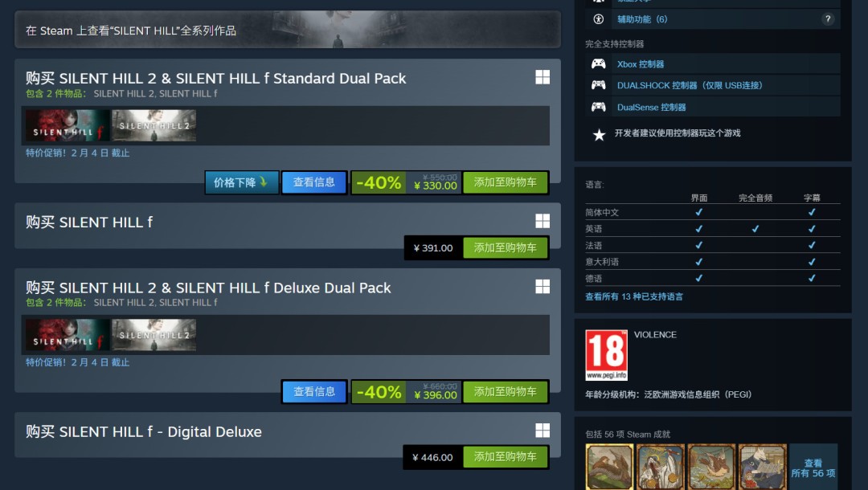868x490 pixels.
Task: Click Windows icon on Digital Deluxe row
Action: click(542, 431)
